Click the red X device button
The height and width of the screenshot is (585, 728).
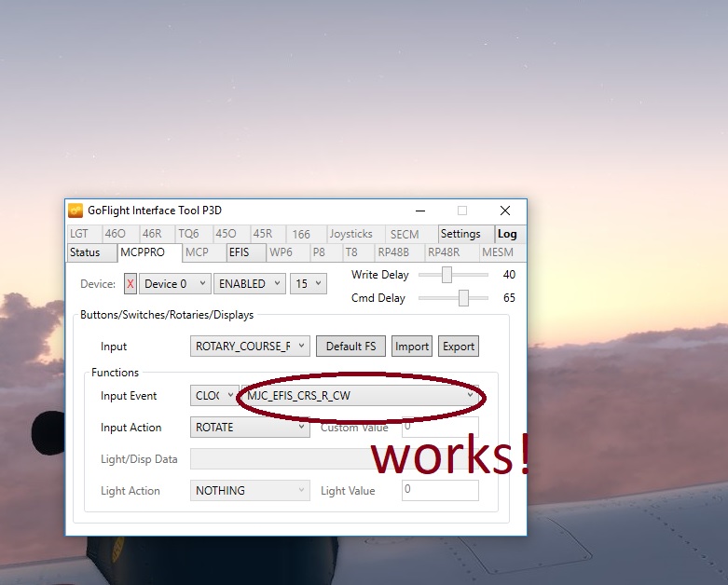pos(130,284)
